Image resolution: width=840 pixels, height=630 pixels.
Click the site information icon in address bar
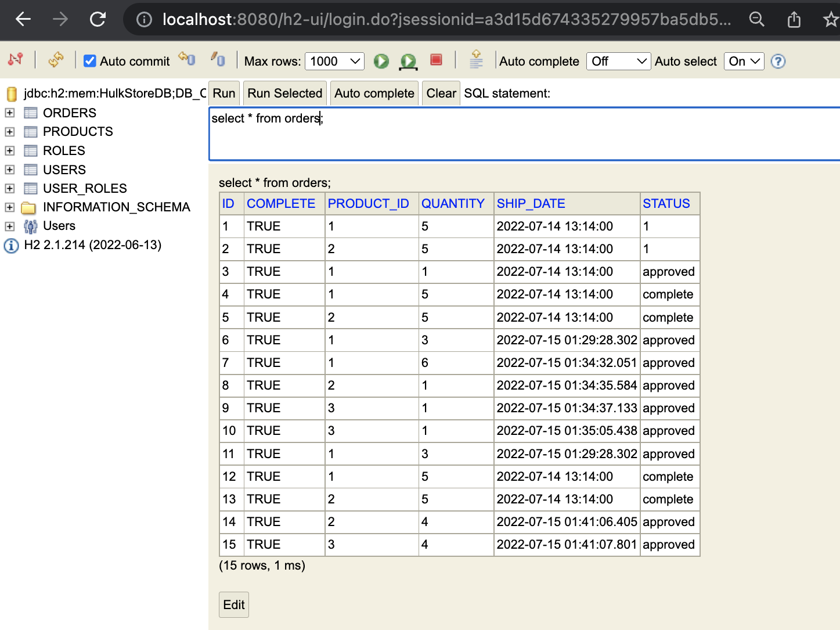click(144, 20)
